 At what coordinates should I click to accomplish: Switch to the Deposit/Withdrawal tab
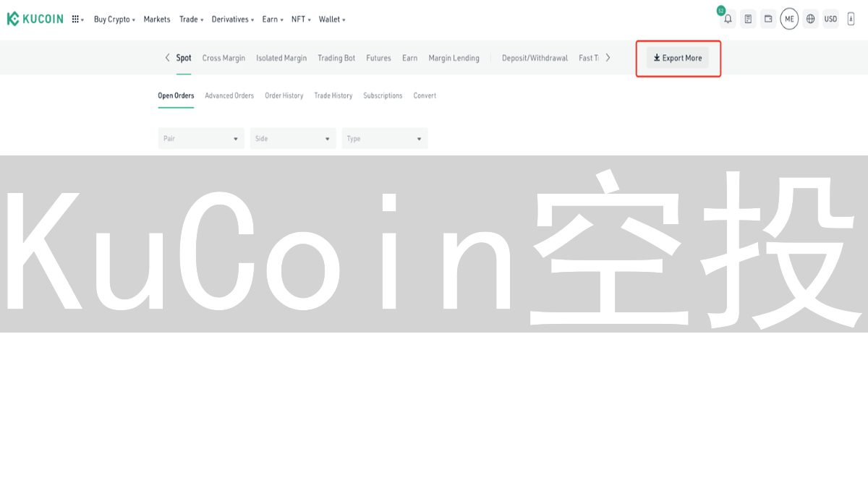click(x=535, y=58)
